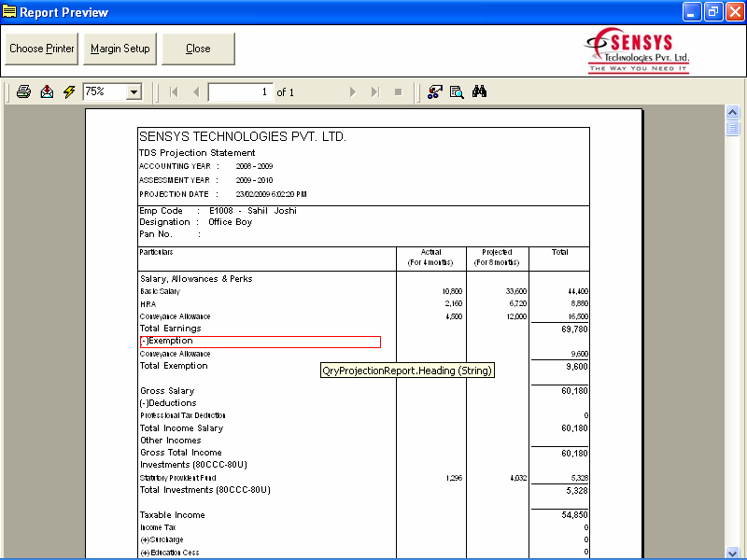Click the Stop loading square icon

(399, 91)
